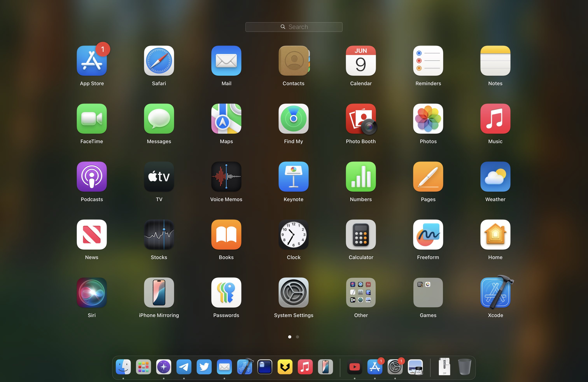
Task: Select the first Launchpad page dot
Action: click(290, 337)
